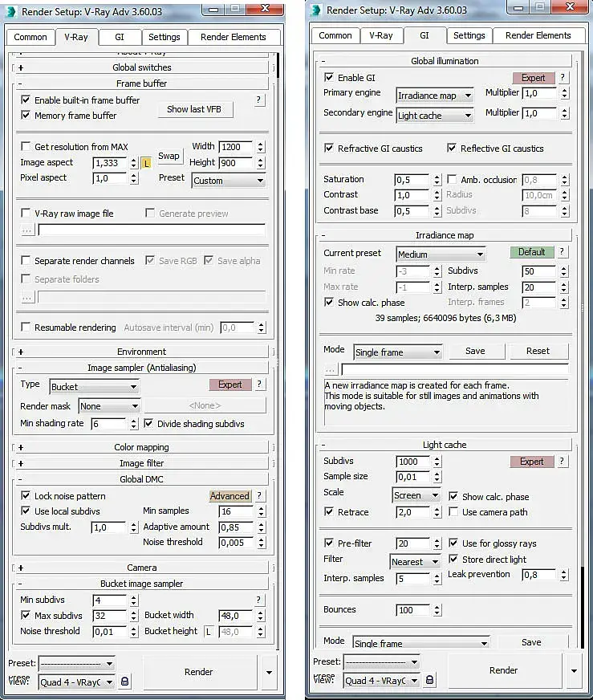Open help for Frame buffer rollout
593x700 pixels.
[258, 100]
